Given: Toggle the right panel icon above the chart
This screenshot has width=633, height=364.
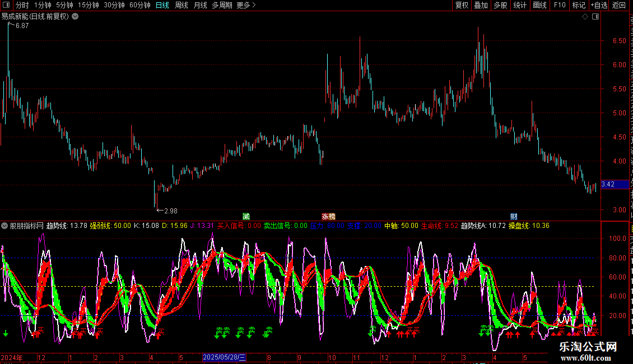Looking at the screenshot, I should [x=595, y=17].
